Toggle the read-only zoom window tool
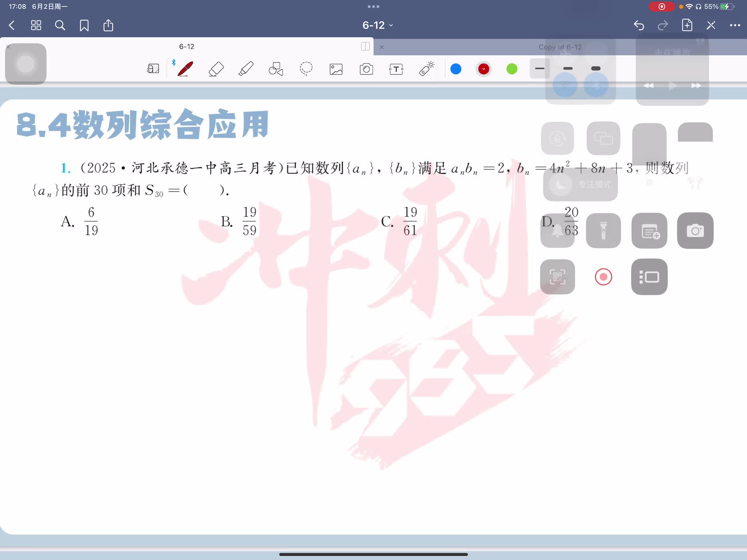 point(153,69)
